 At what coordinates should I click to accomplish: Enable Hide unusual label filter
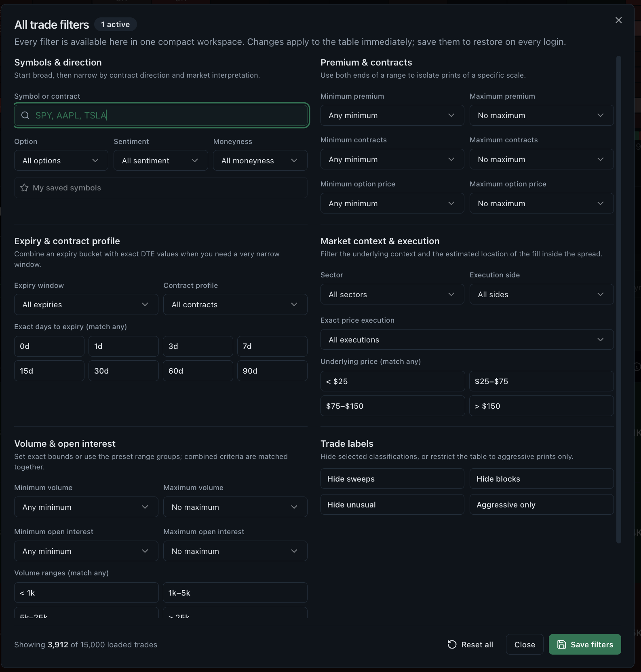[392, 505]
